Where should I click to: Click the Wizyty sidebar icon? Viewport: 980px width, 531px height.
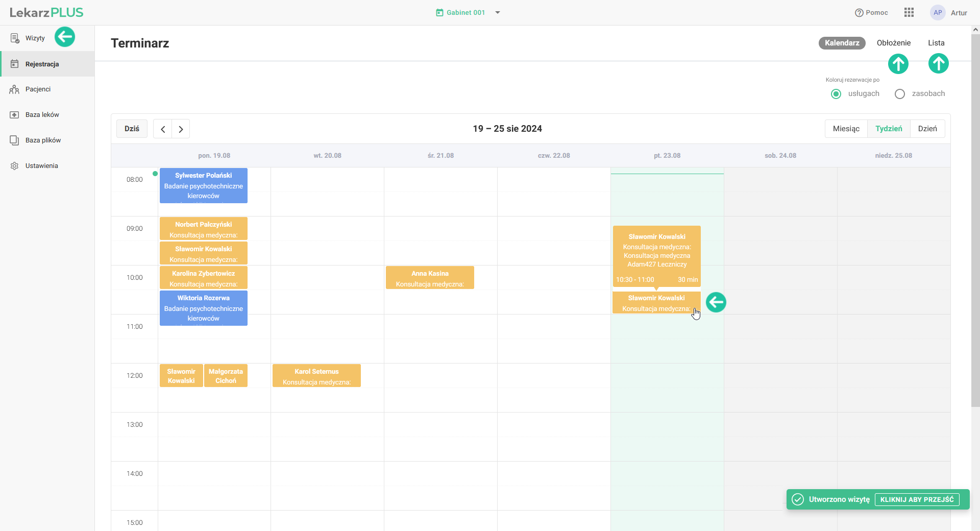tap(15, 38)
